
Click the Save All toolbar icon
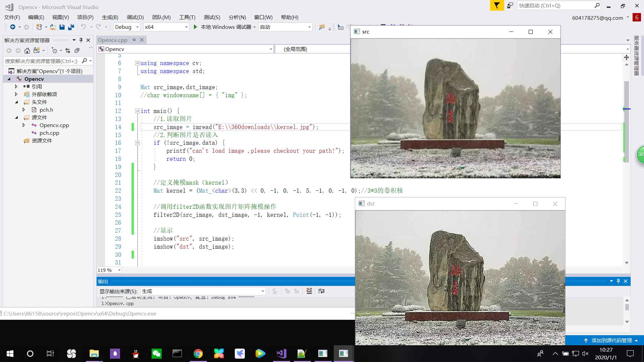click(71, 27)
